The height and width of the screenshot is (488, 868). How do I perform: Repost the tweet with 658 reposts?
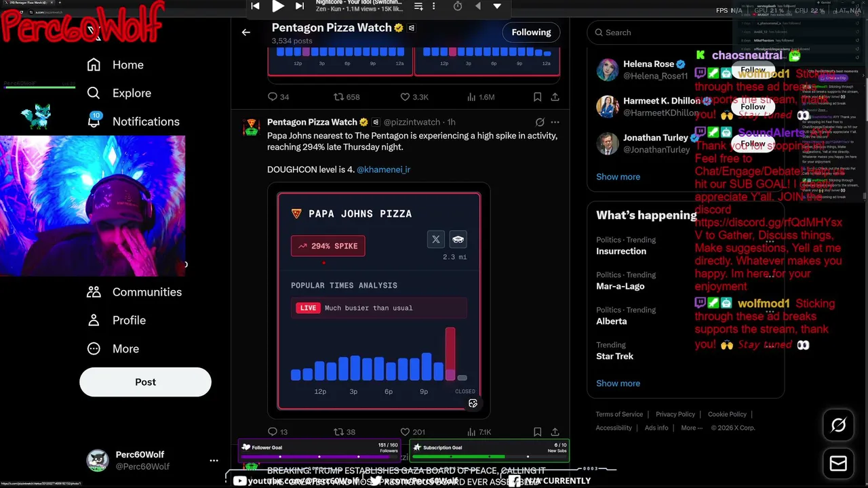[x=347, y=97]
